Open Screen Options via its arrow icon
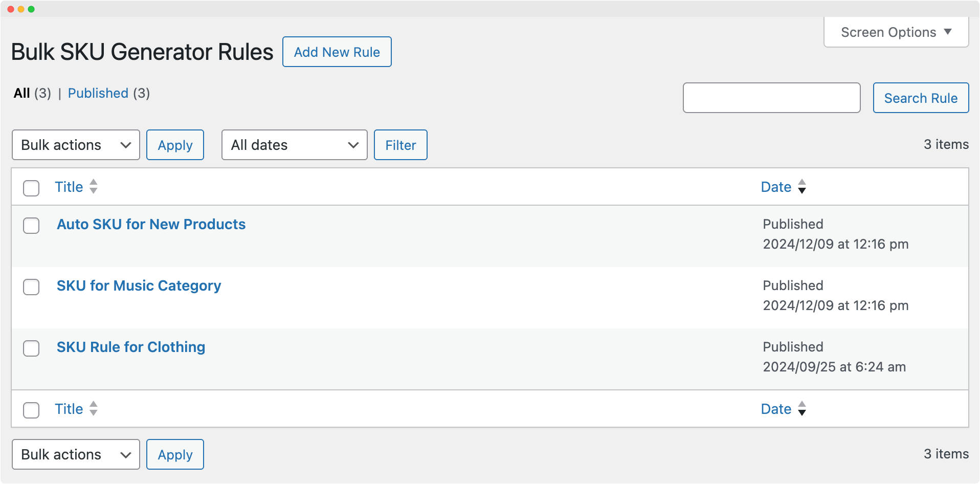This screenshot has width=980, height=484. point(949,32)
